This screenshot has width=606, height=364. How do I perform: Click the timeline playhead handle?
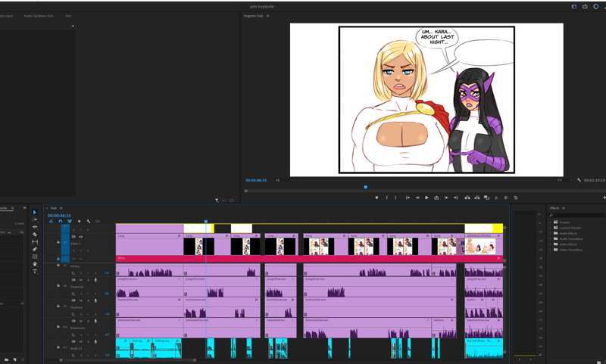(x=206, y=222)
